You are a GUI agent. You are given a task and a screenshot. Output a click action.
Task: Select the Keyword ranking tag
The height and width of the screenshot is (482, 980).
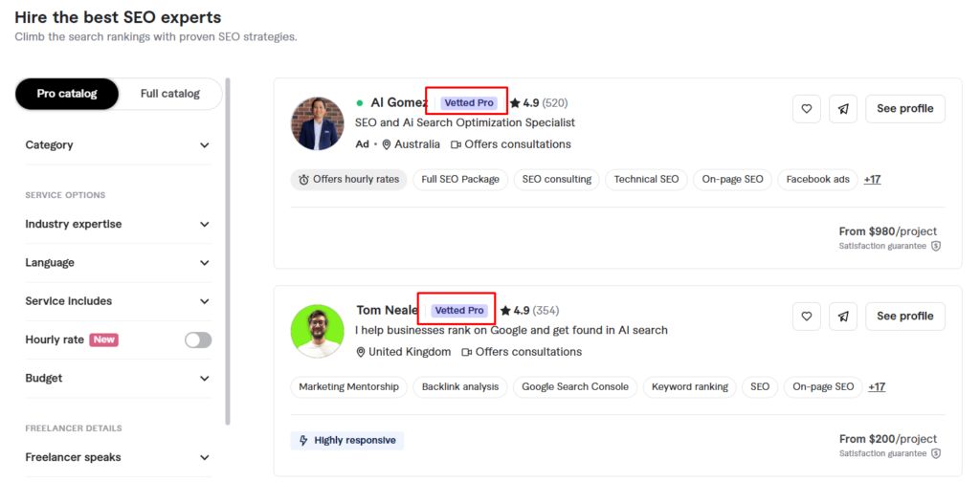point(690,387)
